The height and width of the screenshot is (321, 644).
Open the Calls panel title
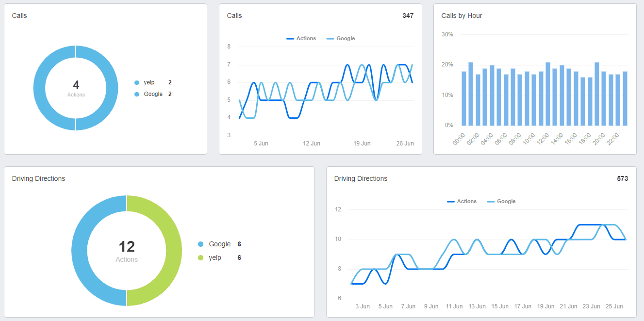20,16
